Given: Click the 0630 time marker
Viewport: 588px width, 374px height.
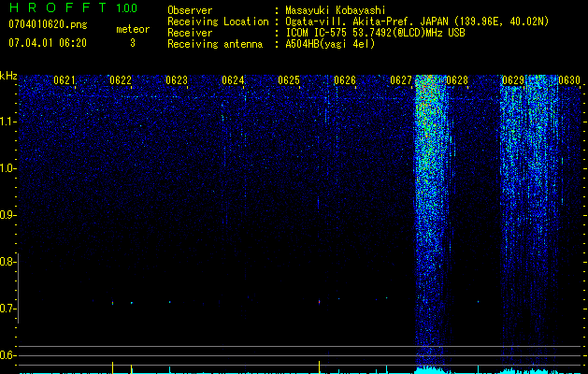Looking at the screenshot, I should coord(569,80).
